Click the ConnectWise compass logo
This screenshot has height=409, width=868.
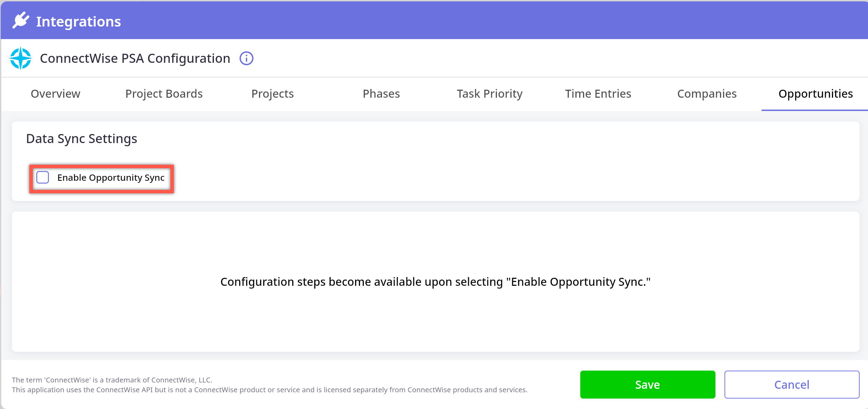click(x=21, y=58)
